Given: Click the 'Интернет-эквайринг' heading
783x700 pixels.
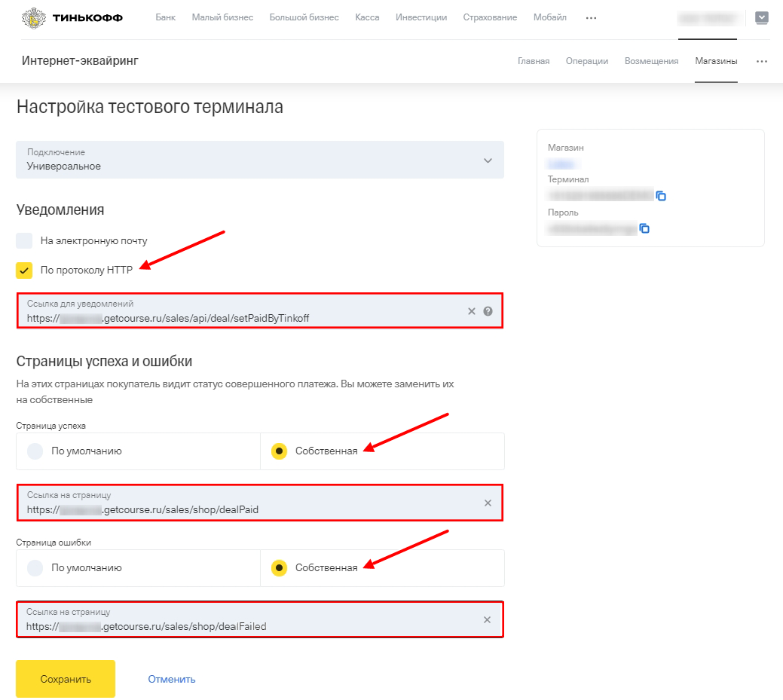Looking at the screenshot, I should pos(80,60).
